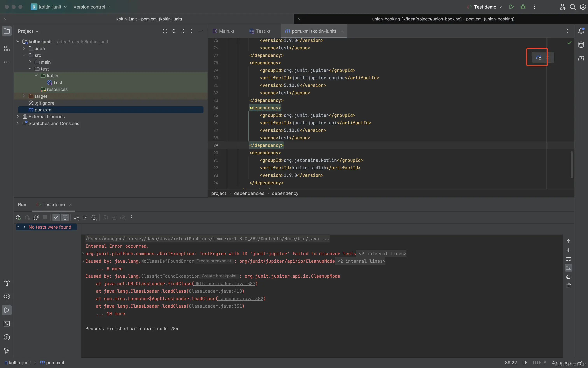Open IDE settings gear

coord(583,7)
